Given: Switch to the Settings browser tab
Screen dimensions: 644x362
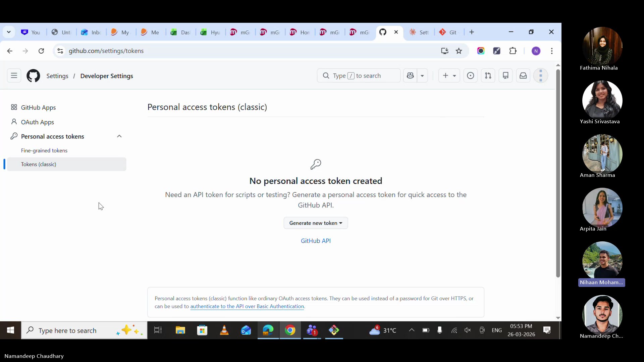Looking at the screenshot, I should point(419,32).
